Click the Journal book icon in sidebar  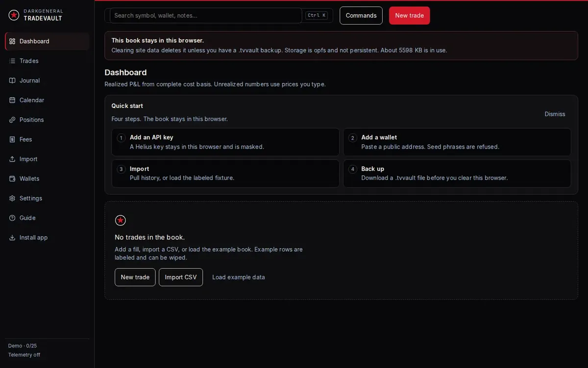(12, 80)
